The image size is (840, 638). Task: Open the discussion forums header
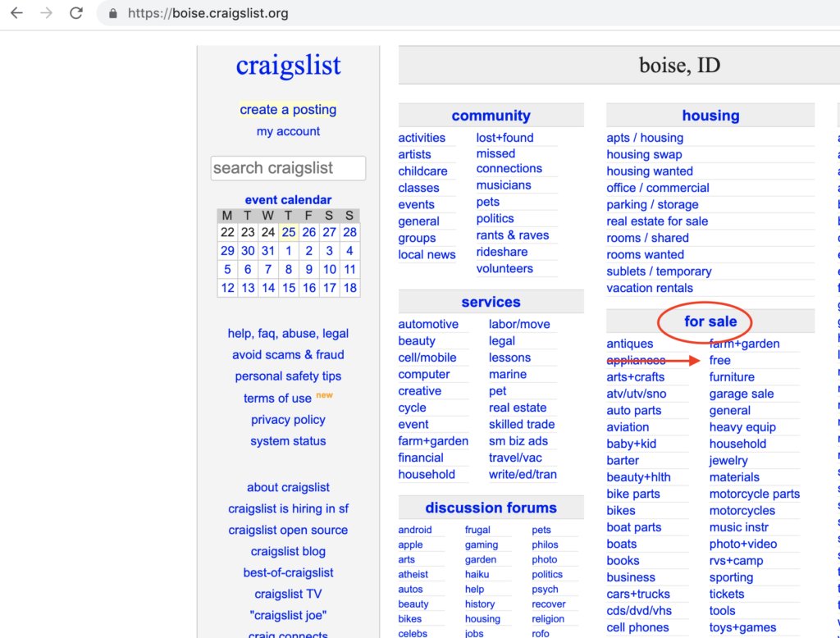(491, 508)
